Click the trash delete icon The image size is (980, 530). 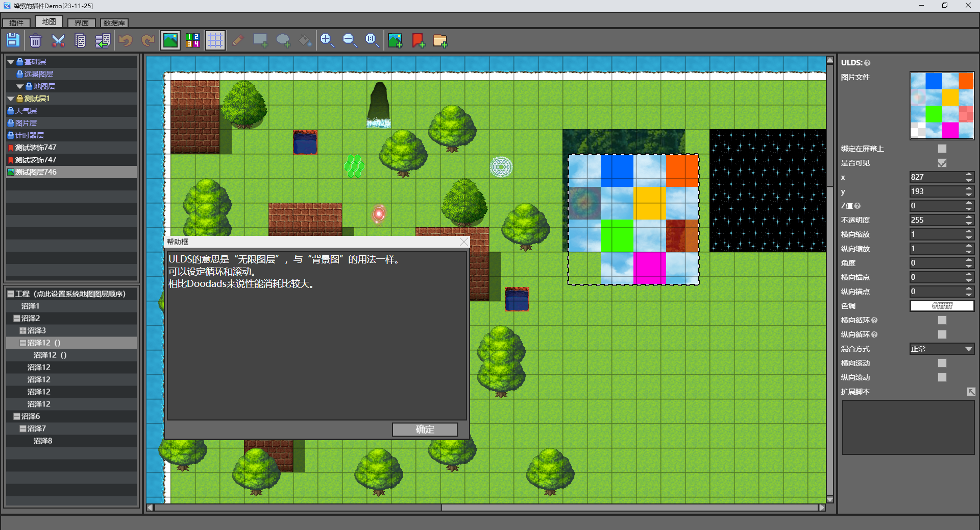pos(36,40)
